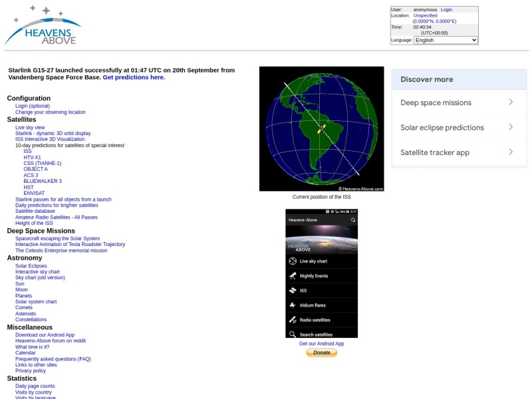Image resolution: width=532 pixels, height=399 pixels.
Task: Click the ACS 3 satellite link
Action: [31, 175]
